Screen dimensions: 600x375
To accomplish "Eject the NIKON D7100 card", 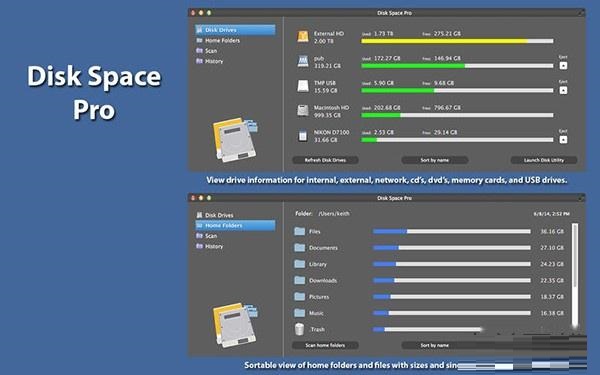I will pyautogui.click(x=563, y=140).
